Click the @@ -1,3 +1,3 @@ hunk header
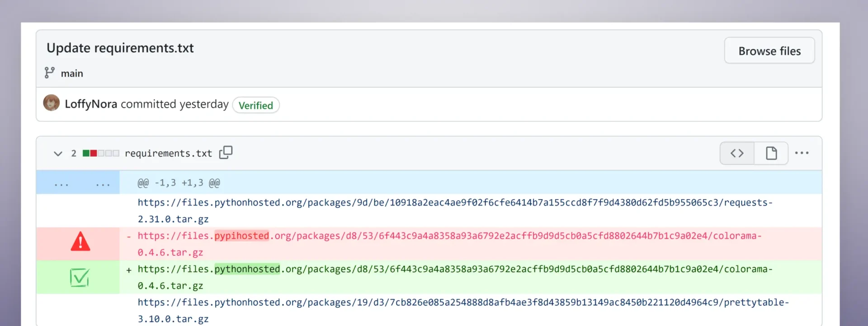 tap(179, 183)
